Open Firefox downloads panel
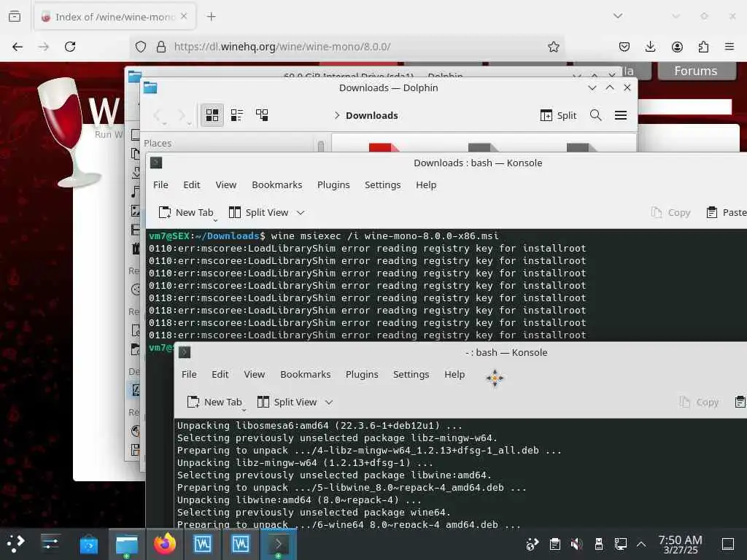747x560 pixels. 650,47
